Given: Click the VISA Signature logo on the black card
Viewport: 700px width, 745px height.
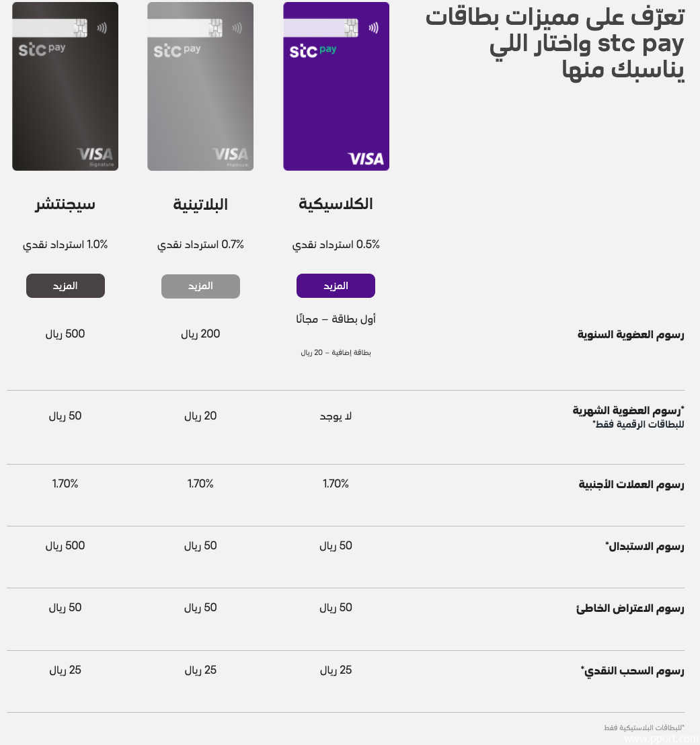Looking at the screenshot, I should click(95, 156).
